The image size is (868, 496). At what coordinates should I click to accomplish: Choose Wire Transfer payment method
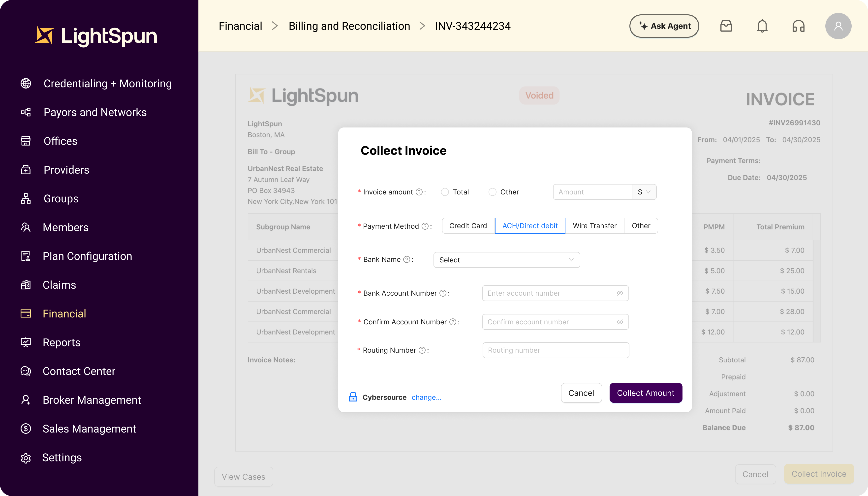(x=594, y=226)
